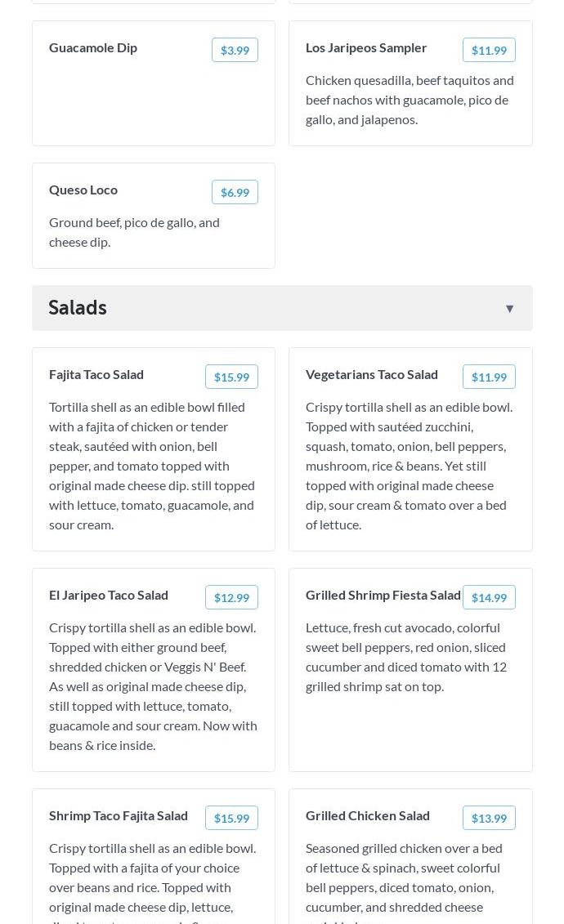Open Fajita Taco Salad title
Viewport: 564px width, 924px height.
[x=96, y=374]
